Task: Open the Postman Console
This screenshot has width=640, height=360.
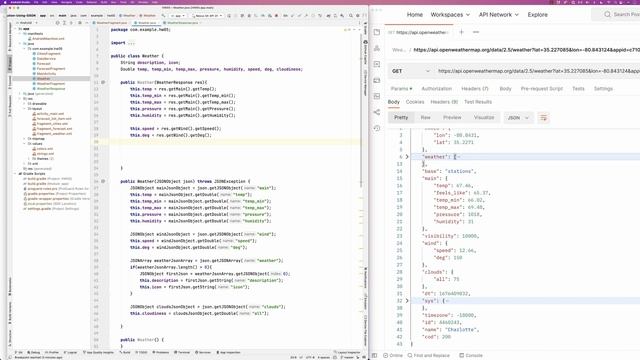Action: (471, 356)
